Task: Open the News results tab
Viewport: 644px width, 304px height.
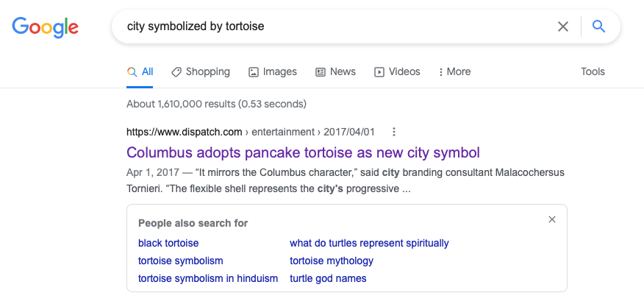Action: pyautogui.click(x=335, y=71)
